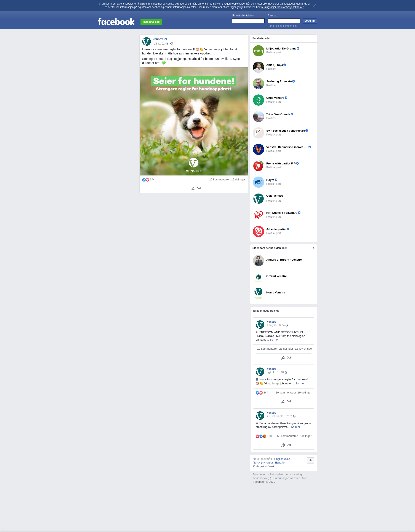Switch language to English (US)
The width and height of the screenshot is (415, 532).
(x=282, y=459)
